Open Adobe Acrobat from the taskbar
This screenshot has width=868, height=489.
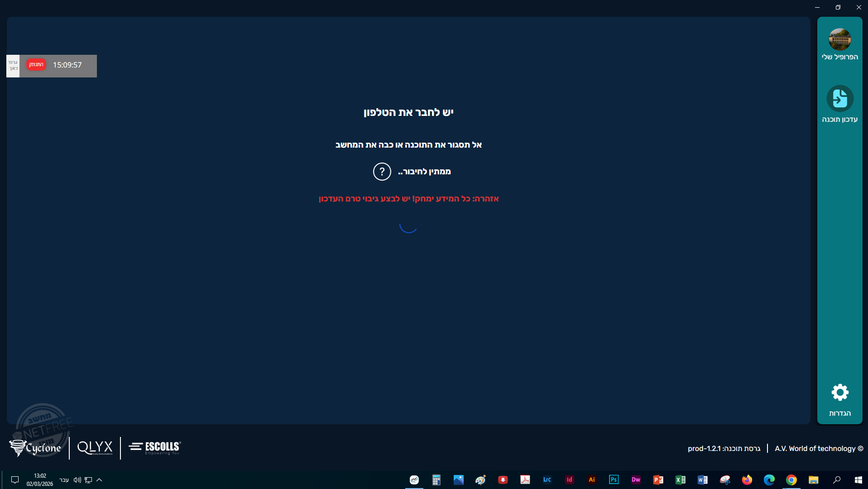(x=525, y=480)
